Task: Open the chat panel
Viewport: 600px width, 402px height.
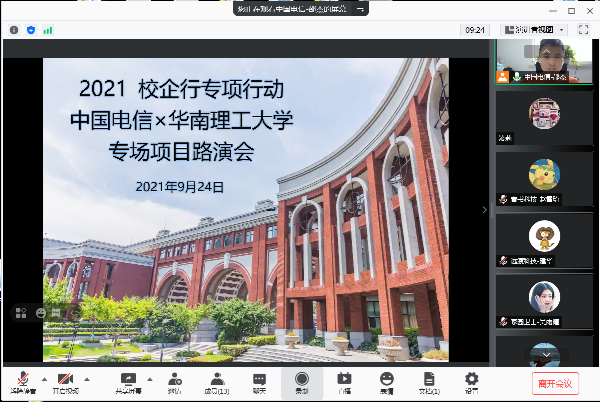Action: tap(259, 380)
